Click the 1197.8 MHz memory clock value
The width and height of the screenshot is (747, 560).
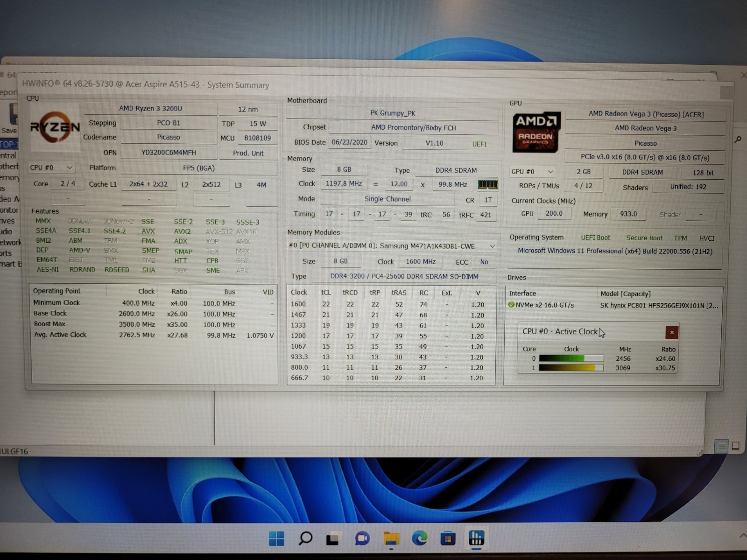pos(344,184)
